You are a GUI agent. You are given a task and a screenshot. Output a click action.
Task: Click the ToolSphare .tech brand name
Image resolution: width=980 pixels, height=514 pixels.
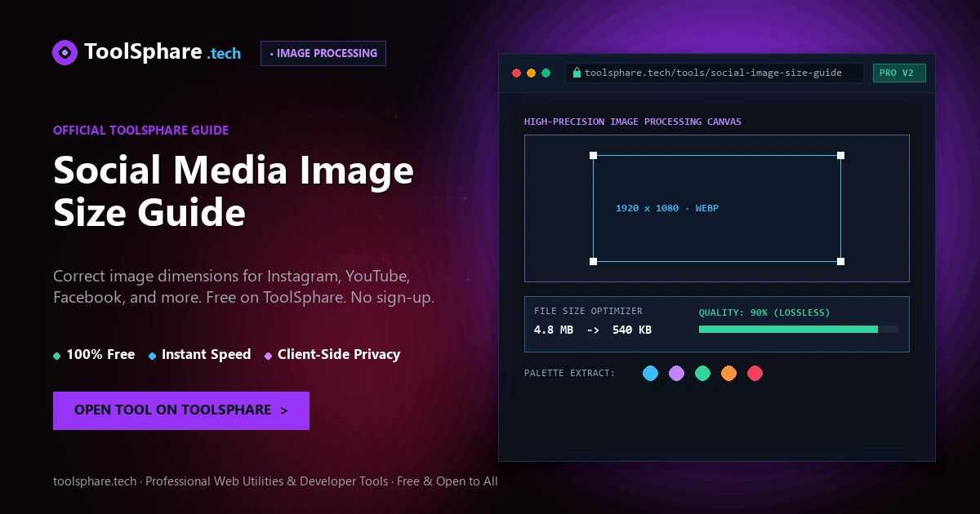163,52
